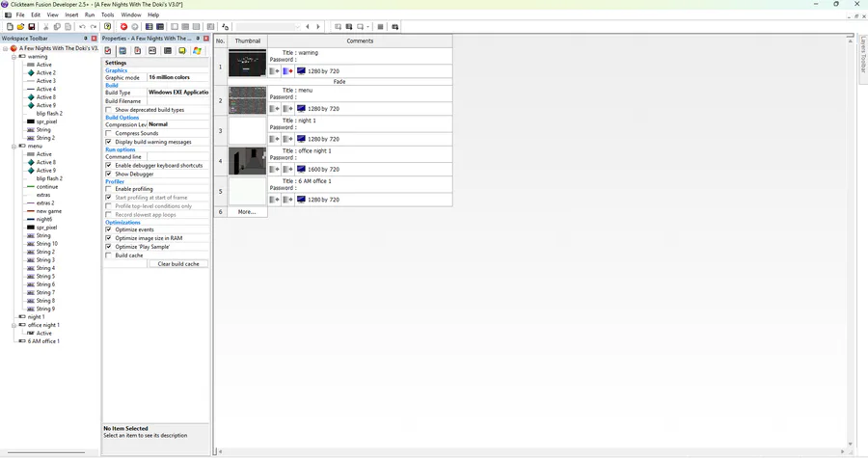Toggle Optimize 'Play Sample' checkbox
The image size is (868, 458).
(108, 247)
